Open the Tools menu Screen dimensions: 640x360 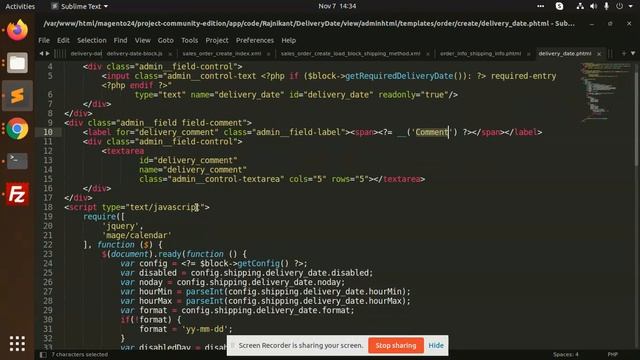coord(189,40)
